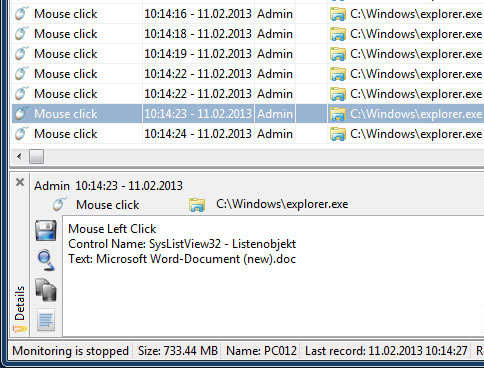This screenshot has width=484, height=368.
Task: Click the highlighted 10:14:23 Mouse click row
Action: tap(248, 114)
